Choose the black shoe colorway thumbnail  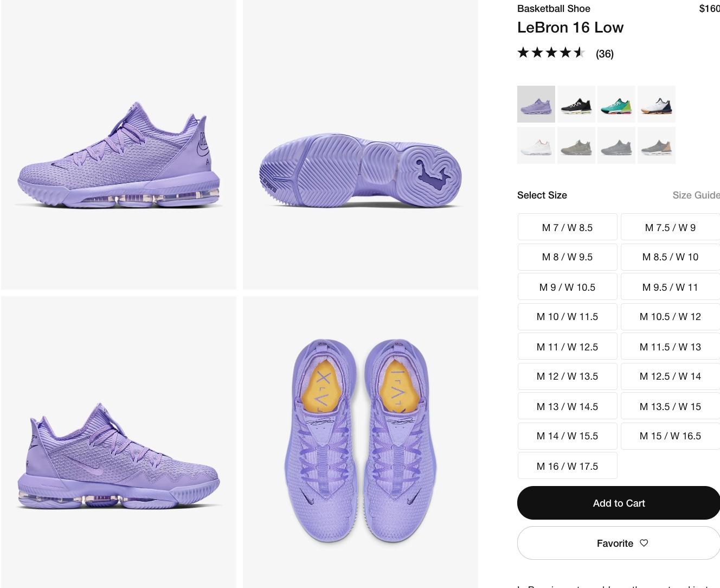click(576, 104)
